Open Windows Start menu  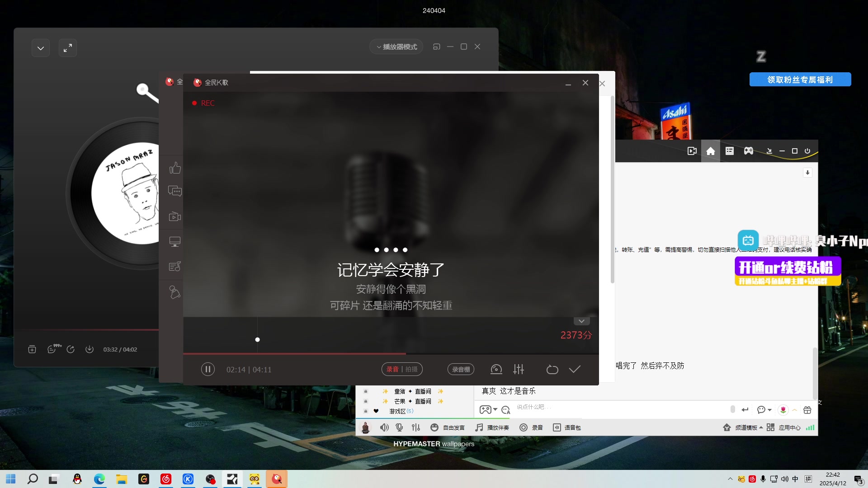pos(11,479)
